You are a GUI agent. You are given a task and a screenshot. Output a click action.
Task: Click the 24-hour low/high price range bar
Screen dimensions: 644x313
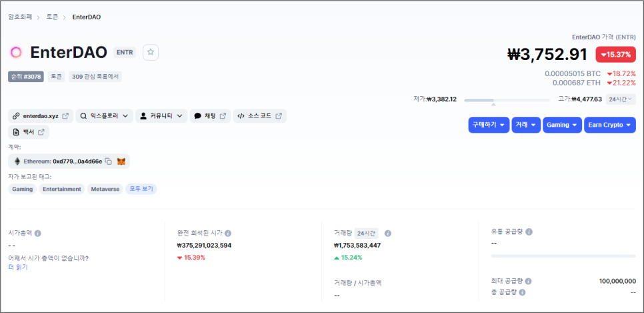click(507, 100)
